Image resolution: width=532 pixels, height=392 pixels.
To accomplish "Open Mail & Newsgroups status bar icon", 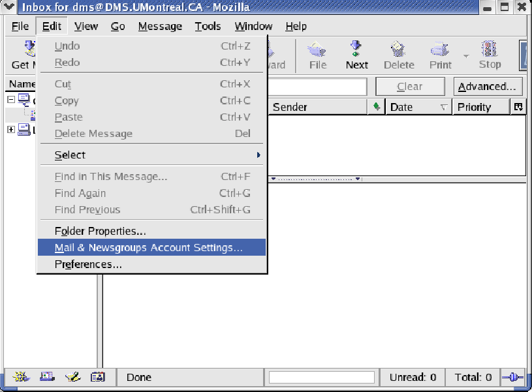I will 47,376.
